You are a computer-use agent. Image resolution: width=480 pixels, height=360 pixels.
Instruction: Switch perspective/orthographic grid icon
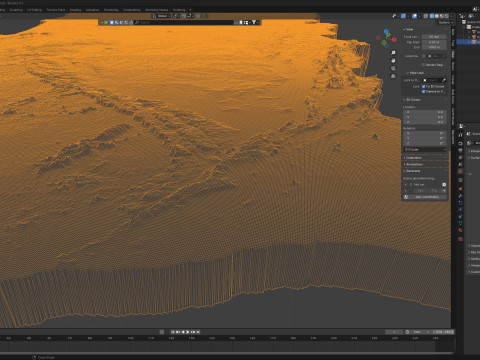pos(393,76)
